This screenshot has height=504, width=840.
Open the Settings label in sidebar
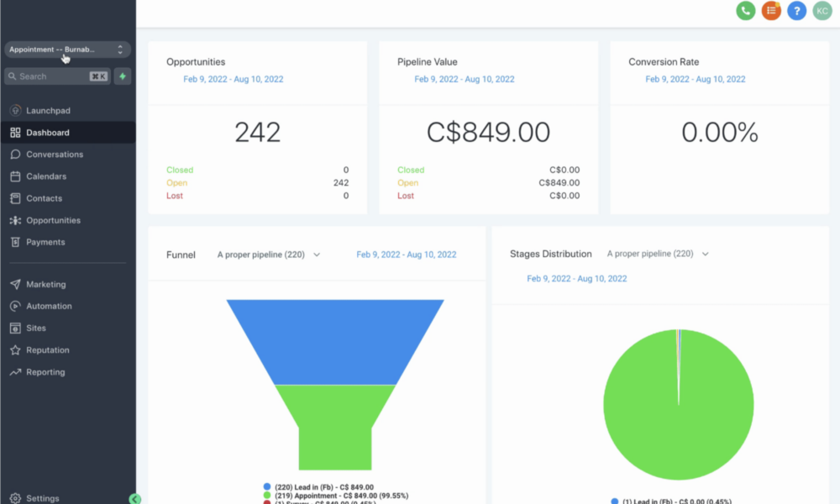pos(43,498)
